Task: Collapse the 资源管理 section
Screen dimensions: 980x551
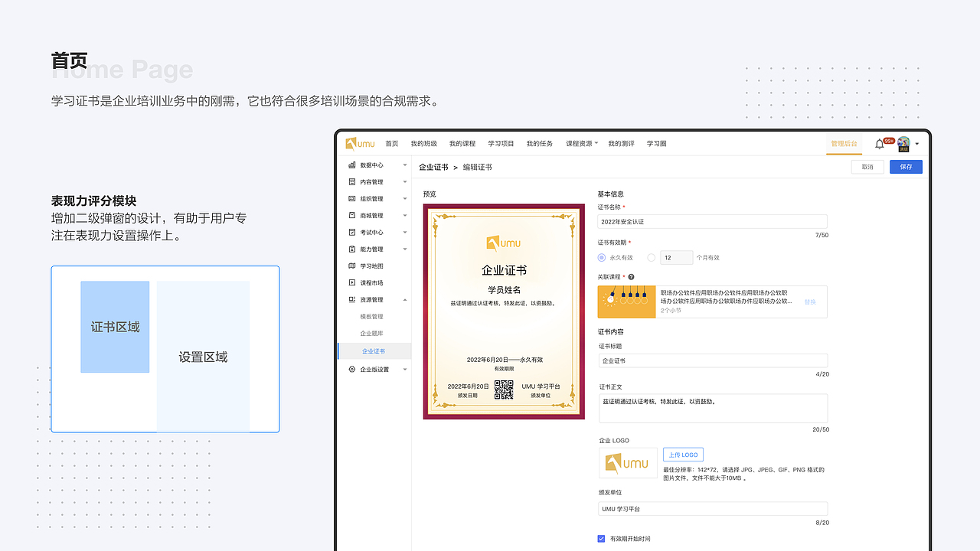Action: [x=405, y=299]
